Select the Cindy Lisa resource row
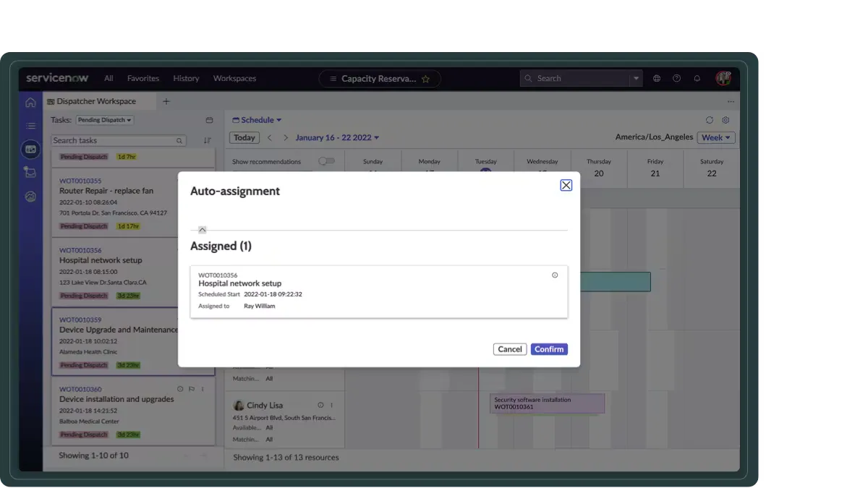Image resolution: width=868 pixels, height=488 pixels. (285, 421)
